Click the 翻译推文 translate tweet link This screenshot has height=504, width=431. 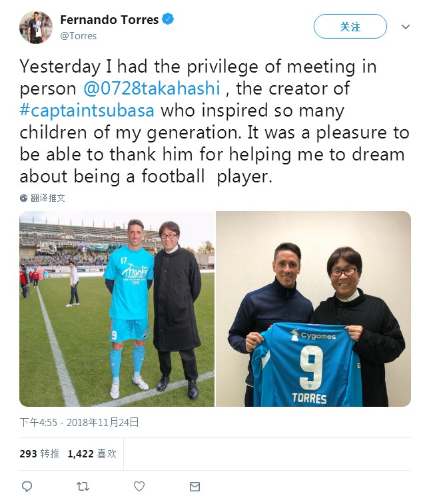[48, 198]
